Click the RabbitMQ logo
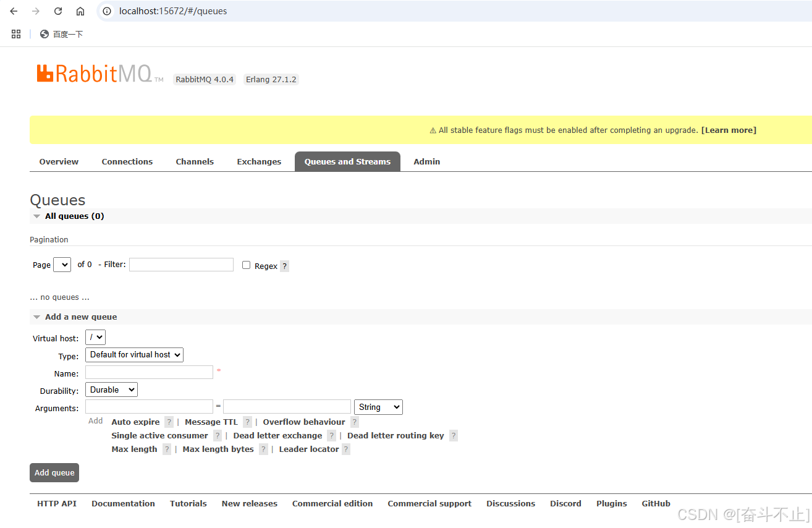This screenshot has height=528, width=812. tap(99, 74)
